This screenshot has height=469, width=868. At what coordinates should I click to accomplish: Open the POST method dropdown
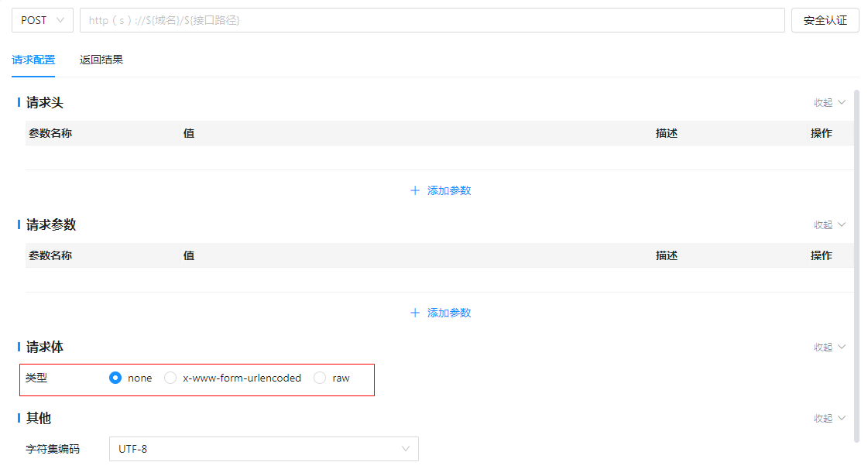[x=43, y=20]
